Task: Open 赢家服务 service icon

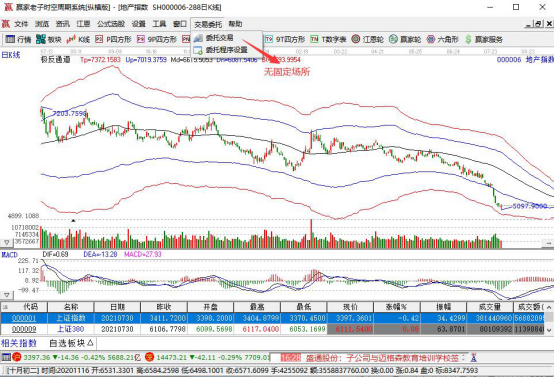Action: (484, 39)
